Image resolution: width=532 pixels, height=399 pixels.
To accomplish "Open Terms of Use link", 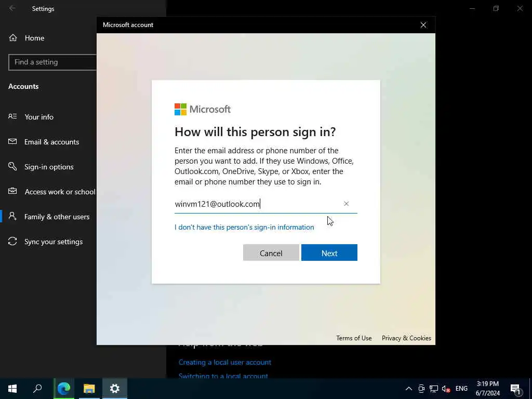I will tap(354, 338).
